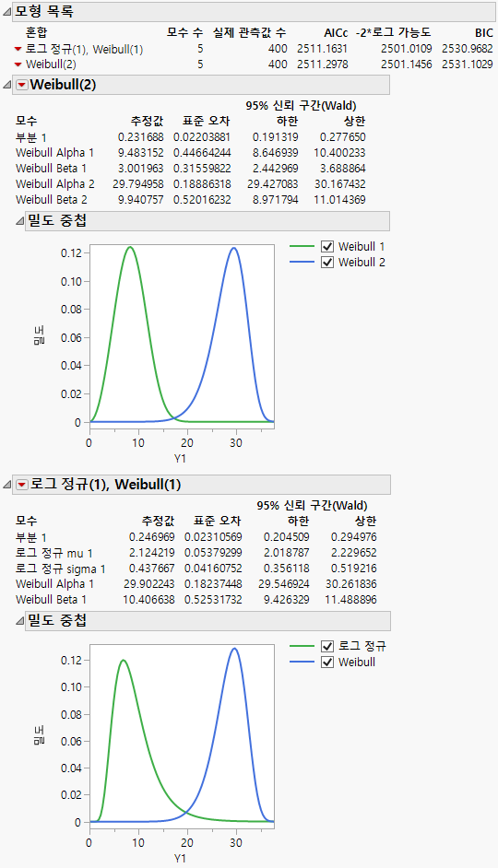Select the 모형 목록 title bar

click(254, 12)
